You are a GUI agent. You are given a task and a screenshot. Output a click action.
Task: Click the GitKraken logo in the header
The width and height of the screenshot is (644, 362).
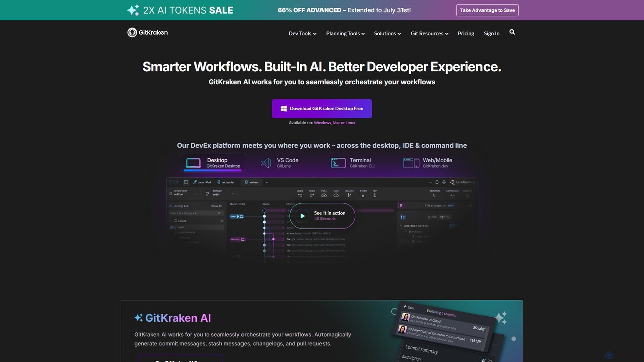tap(147, 32)
